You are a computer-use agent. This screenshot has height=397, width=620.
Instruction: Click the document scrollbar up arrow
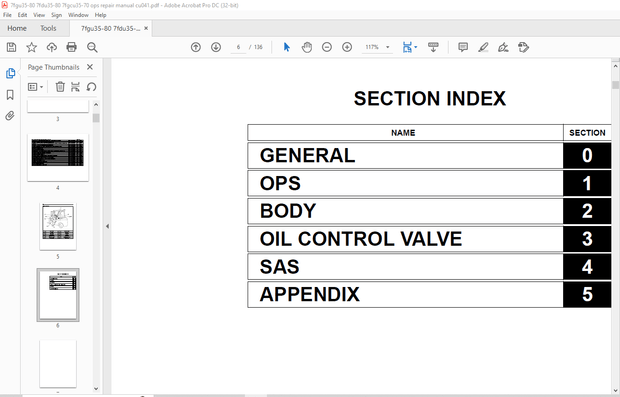pyautogui.click(x=615, y=66)
